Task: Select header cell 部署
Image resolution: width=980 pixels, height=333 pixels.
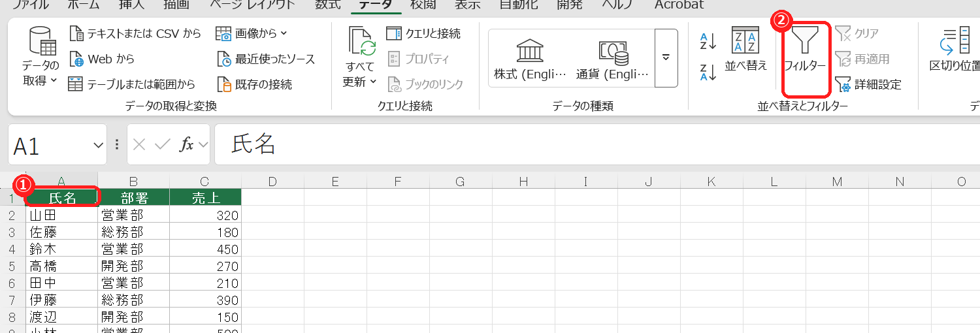Action: pos(134,197)
